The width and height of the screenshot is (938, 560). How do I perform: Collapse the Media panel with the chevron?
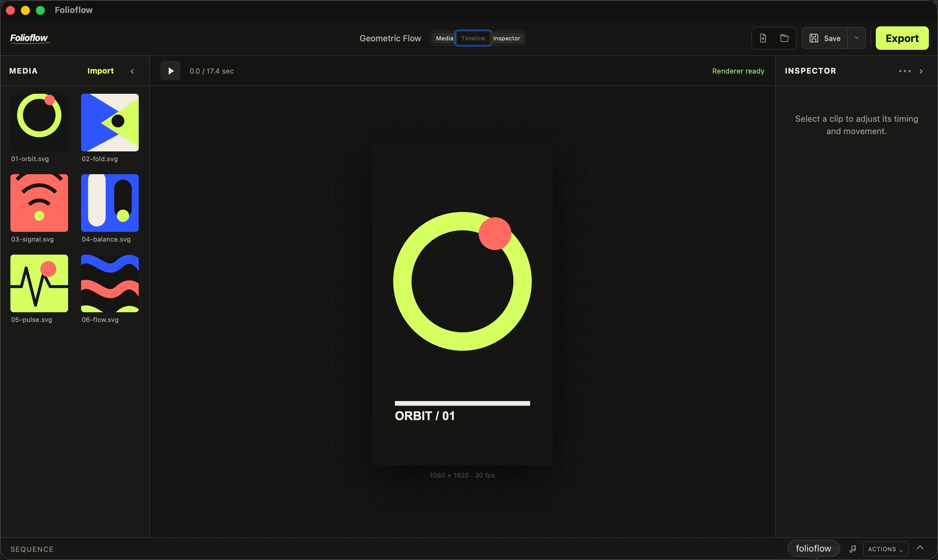click(x=132, y=71)
